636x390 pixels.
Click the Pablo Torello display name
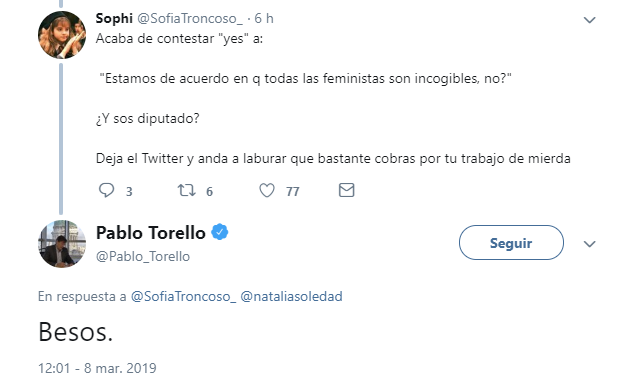[x=150, y=233]
